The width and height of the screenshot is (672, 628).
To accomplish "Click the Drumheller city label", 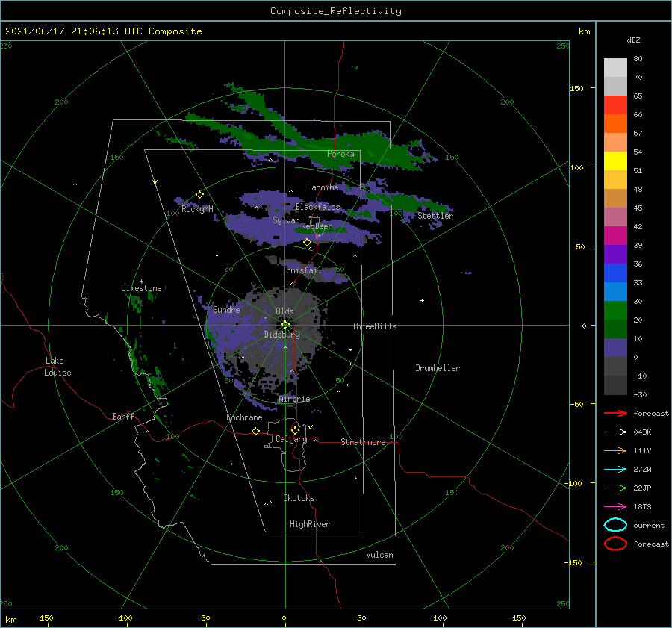I will 438,368.
